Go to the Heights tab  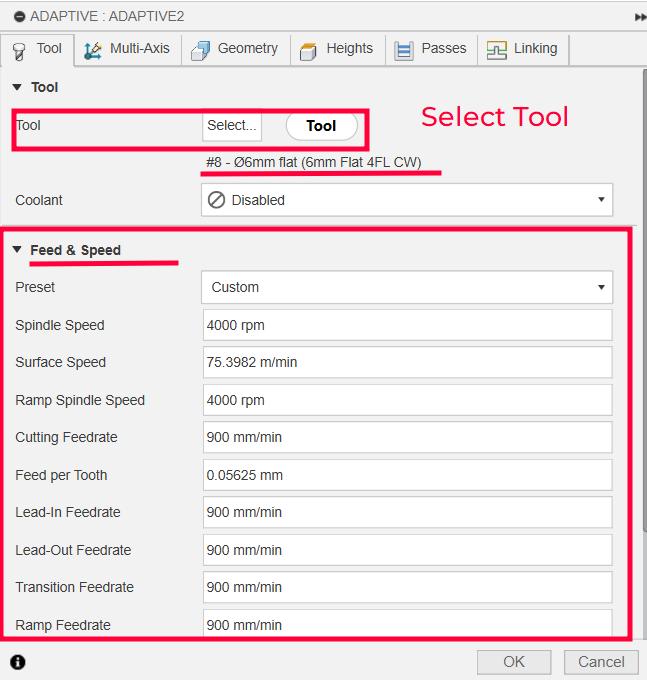(x=338, y=50)
